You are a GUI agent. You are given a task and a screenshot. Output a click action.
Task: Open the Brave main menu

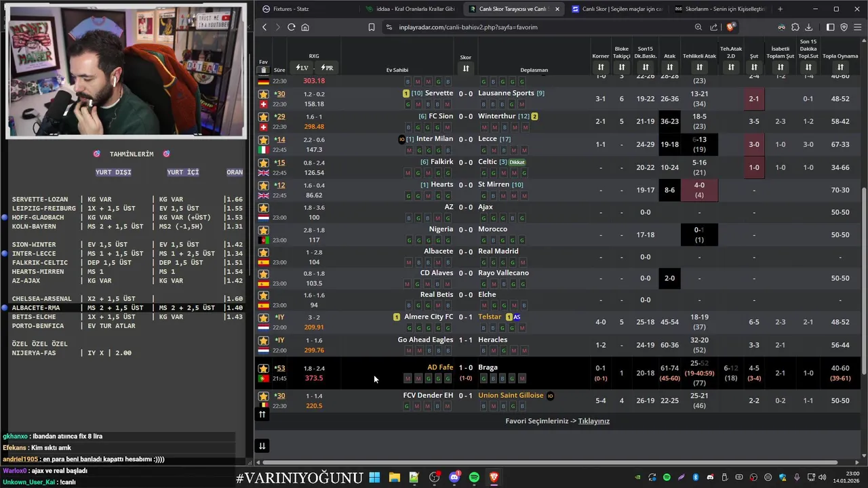click(x=859, y=27)
